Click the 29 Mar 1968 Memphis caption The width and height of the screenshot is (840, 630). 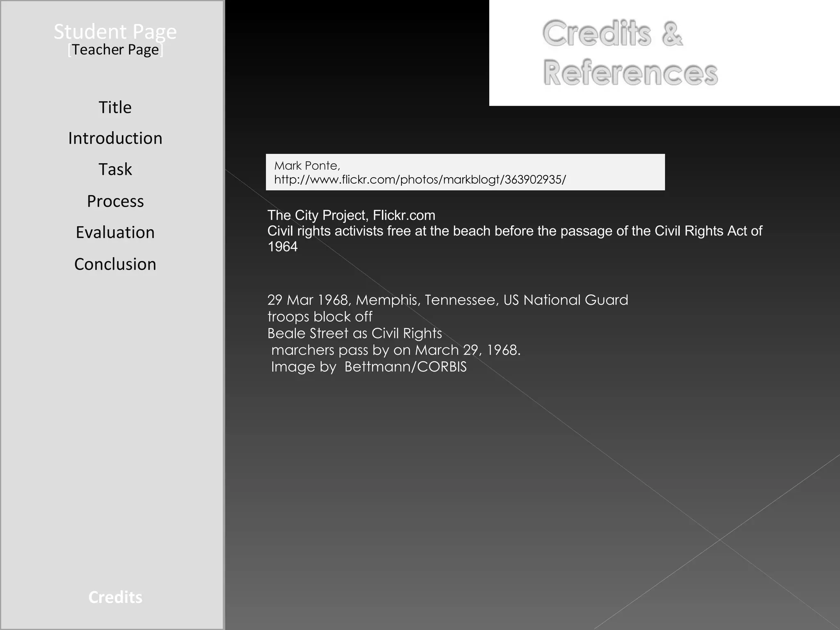point(447,300)
